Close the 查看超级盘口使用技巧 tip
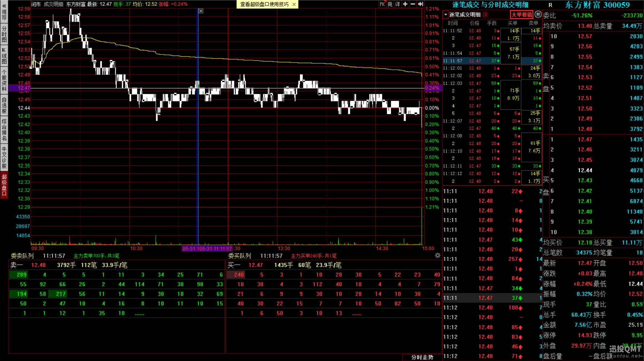 (x=294, y=4)
